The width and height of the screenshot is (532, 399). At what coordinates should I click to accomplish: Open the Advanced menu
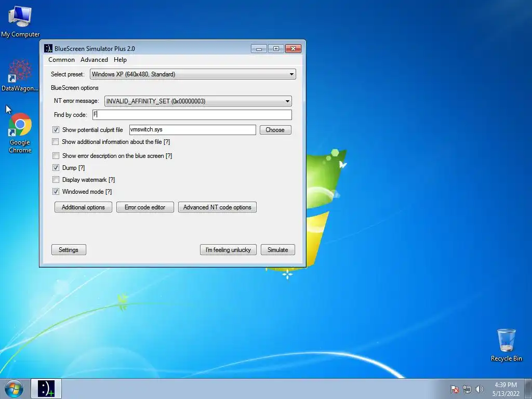pos(94,60)
